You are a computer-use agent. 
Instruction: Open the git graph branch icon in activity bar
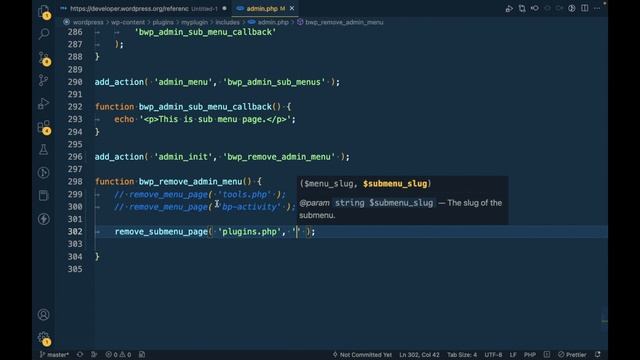44,80
